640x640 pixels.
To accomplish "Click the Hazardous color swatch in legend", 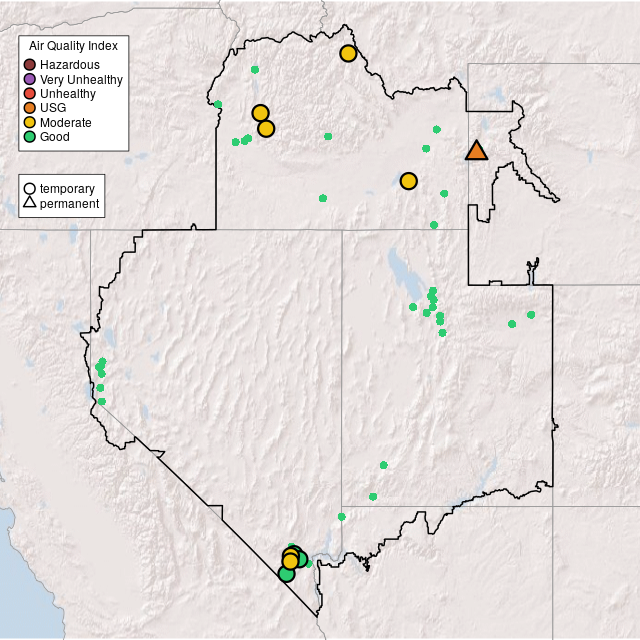I will [x=30, y=65].
